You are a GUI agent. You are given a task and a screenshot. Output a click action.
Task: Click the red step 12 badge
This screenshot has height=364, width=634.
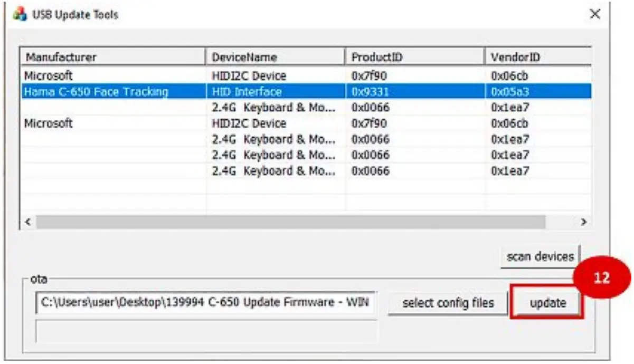pos(602,277)
